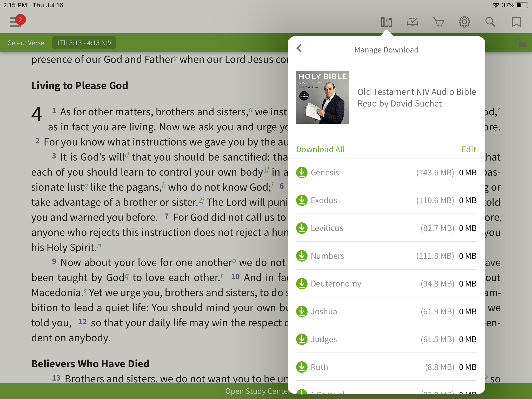Tap the Living to Please God heading
This screenshot has width=532, height=399.
click(x=80, y=85)
